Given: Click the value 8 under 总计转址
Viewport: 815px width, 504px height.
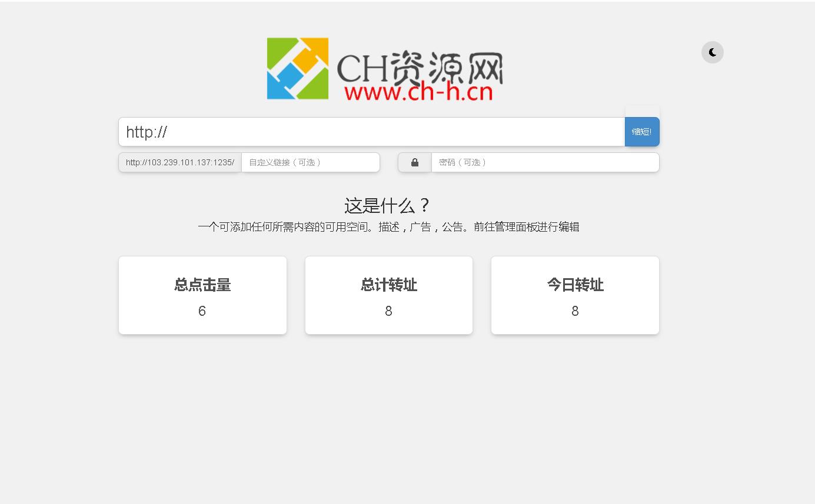Looking at the screenshot, I should [x=389, y=311].
